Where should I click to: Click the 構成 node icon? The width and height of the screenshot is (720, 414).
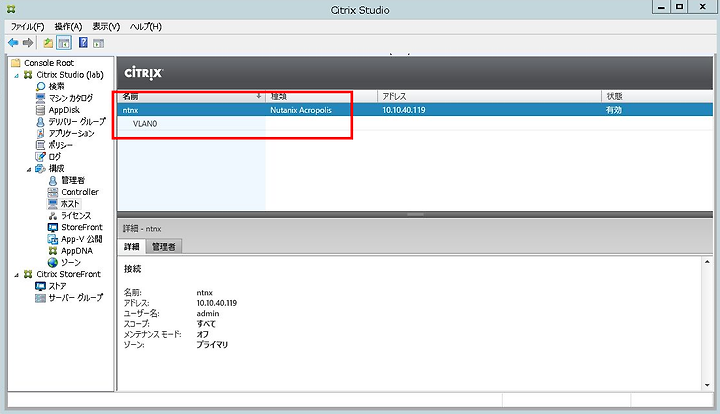[40, 168]
